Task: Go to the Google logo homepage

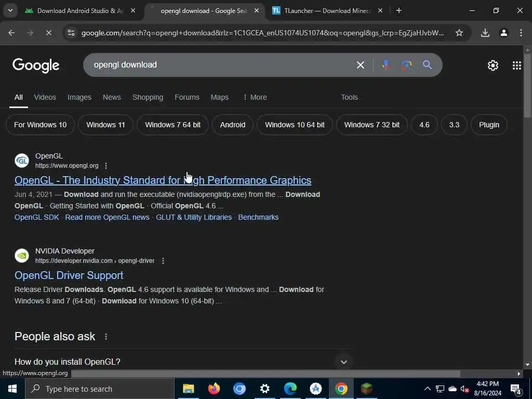Action: [36, 65]
